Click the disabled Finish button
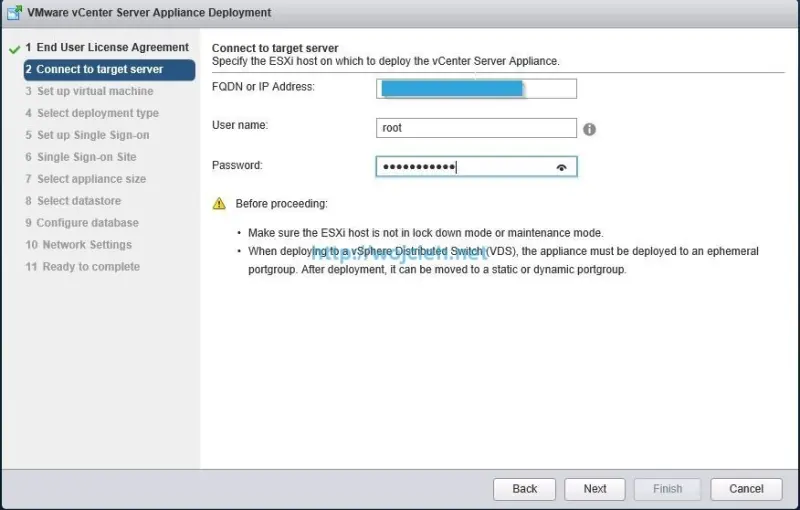The image size is (800, 510). point(667,489)
